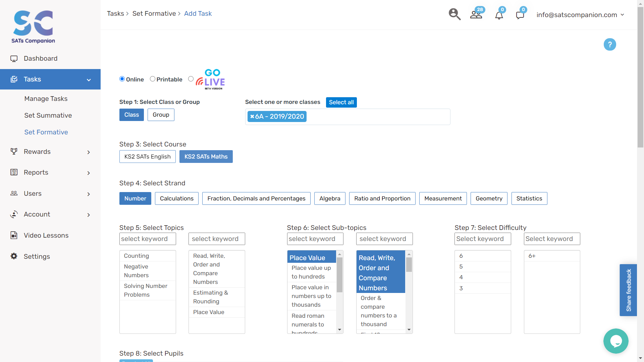Click the Place Value sub-topics list down arrow
Viewport: 644px width, 362px height.
tap(339, 330)
